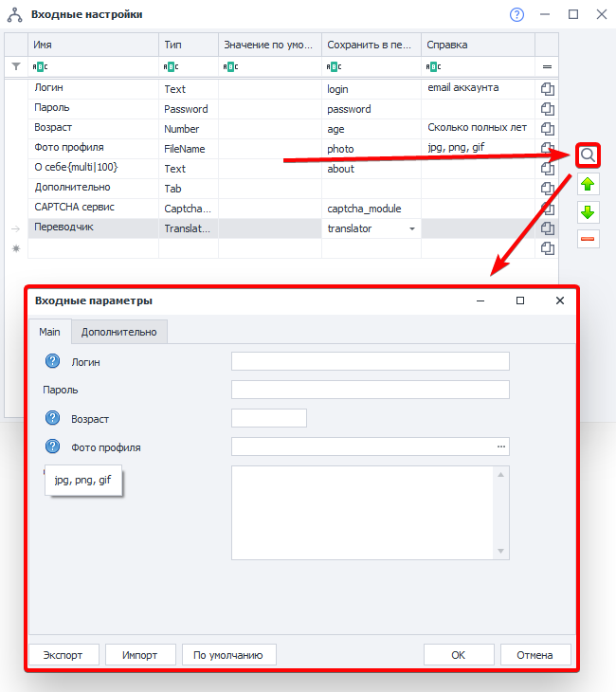Confirm the dialog with OK

(x=459, y=655)
